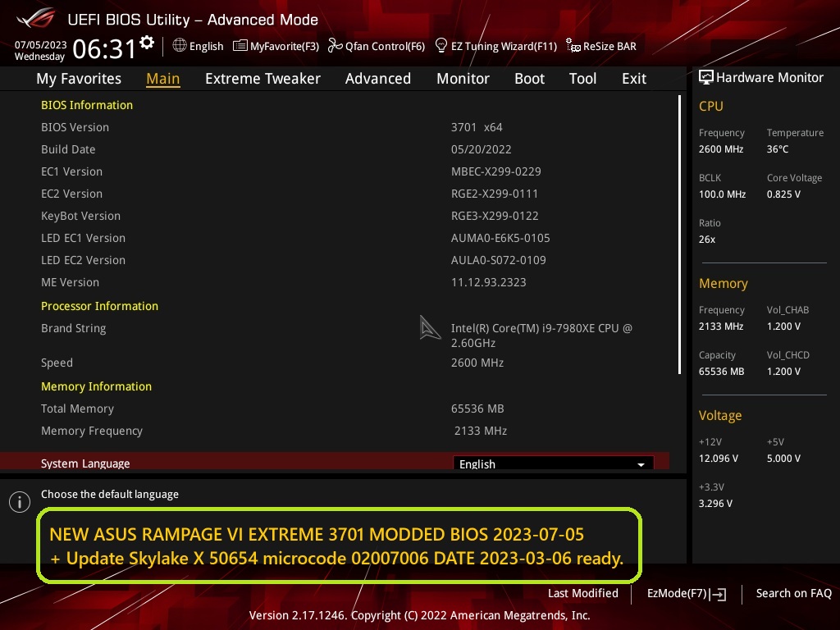
Task: Click the main panel vertical scrollbar
Action: (x=679, y=234)
